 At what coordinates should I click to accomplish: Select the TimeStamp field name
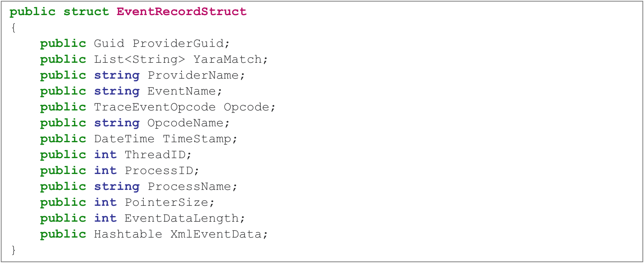click(197, 139)
